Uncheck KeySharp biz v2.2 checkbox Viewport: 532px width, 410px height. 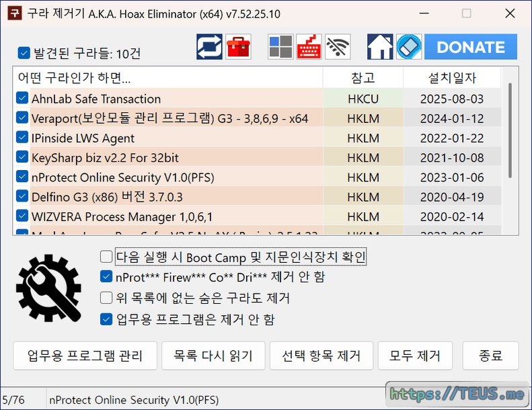[x=22, y=157]
